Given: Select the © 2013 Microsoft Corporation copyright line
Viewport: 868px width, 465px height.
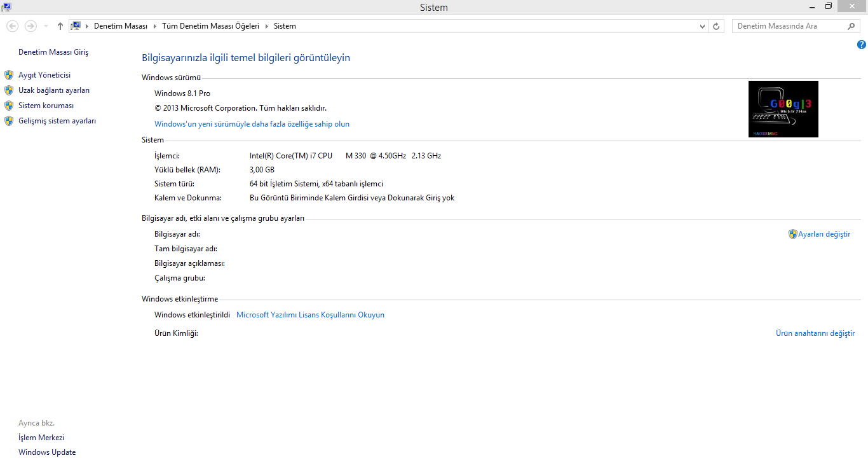Looking at the screenshot, I should point(240,108).
